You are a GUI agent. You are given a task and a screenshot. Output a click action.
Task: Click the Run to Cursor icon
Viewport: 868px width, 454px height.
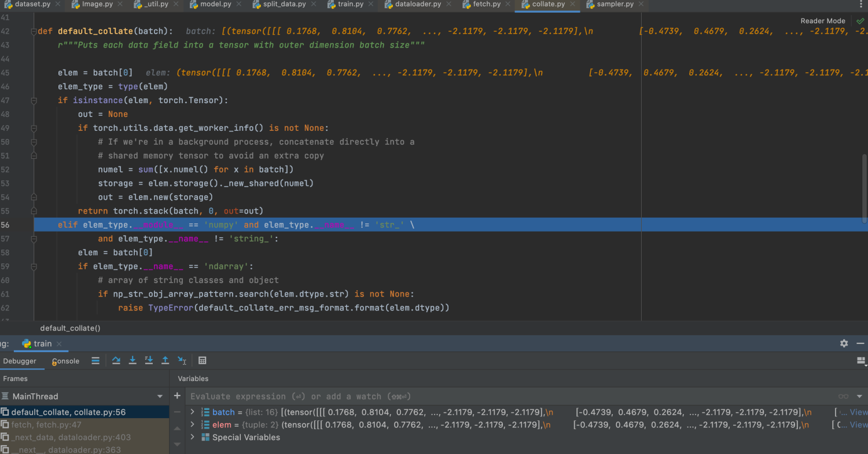tap(181, 360)
